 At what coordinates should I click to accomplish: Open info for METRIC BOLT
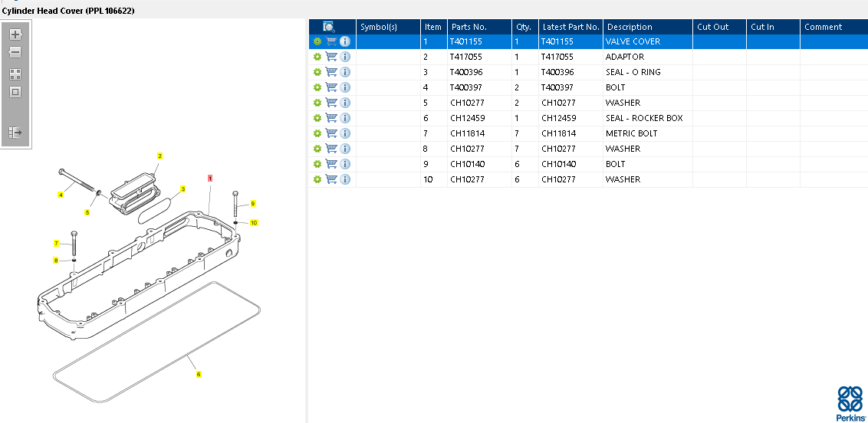(345, 133)
